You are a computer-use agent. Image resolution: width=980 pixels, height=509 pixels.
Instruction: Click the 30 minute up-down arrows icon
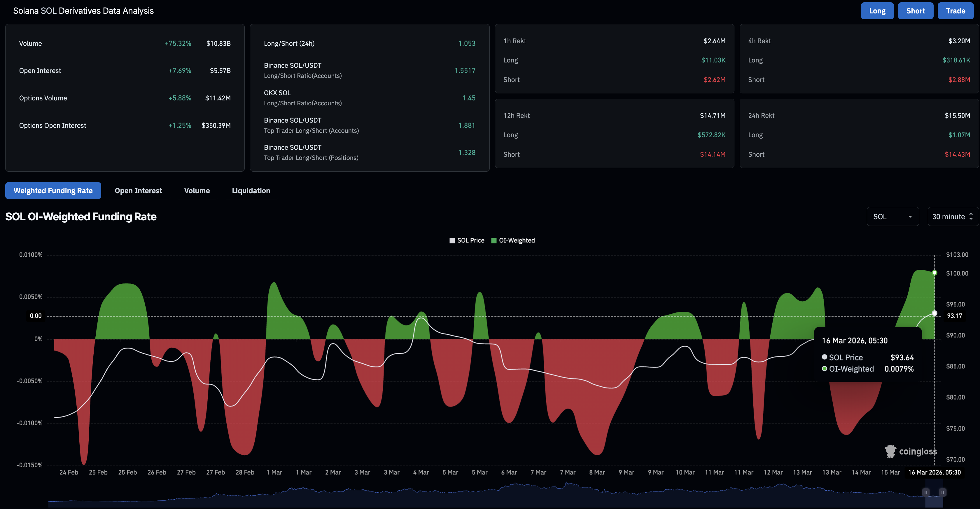(x=971, y=216)
